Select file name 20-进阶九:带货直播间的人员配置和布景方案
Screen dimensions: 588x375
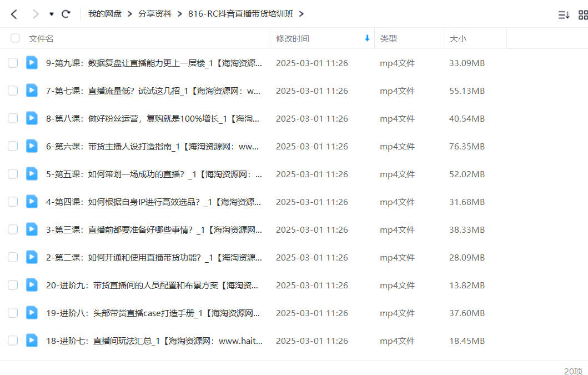(x=152, y=286)
